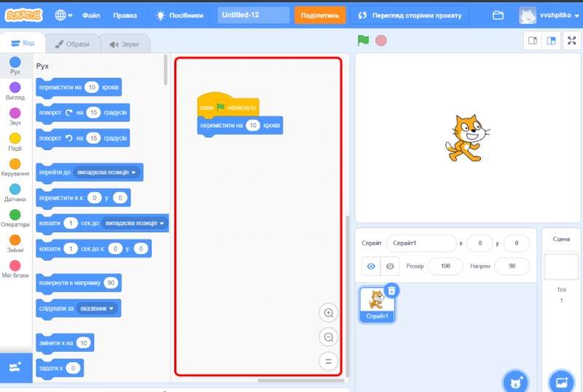Click the Поділитись button
Image resolution: width=583 pixels, height=392 pixels.
tap(319, 15)
